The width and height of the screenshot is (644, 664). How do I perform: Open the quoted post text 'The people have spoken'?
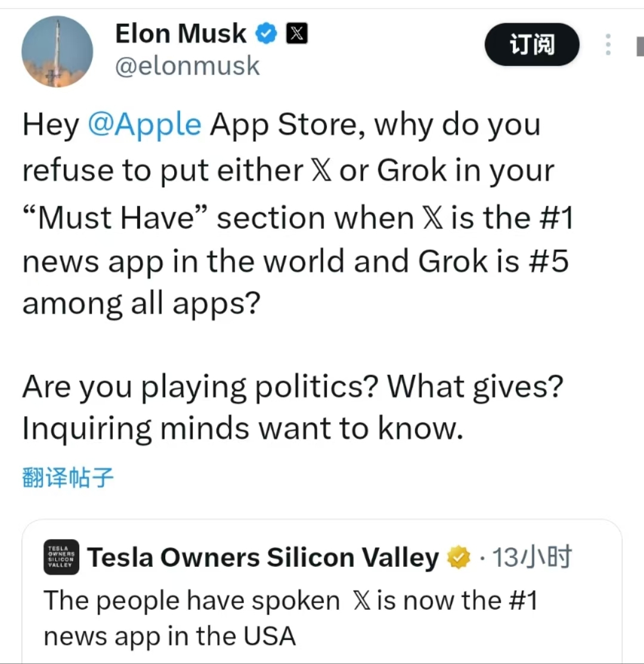point(191,601)
